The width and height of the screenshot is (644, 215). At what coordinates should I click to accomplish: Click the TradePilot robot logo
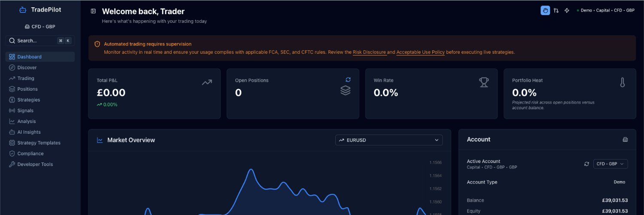(23, 10)
